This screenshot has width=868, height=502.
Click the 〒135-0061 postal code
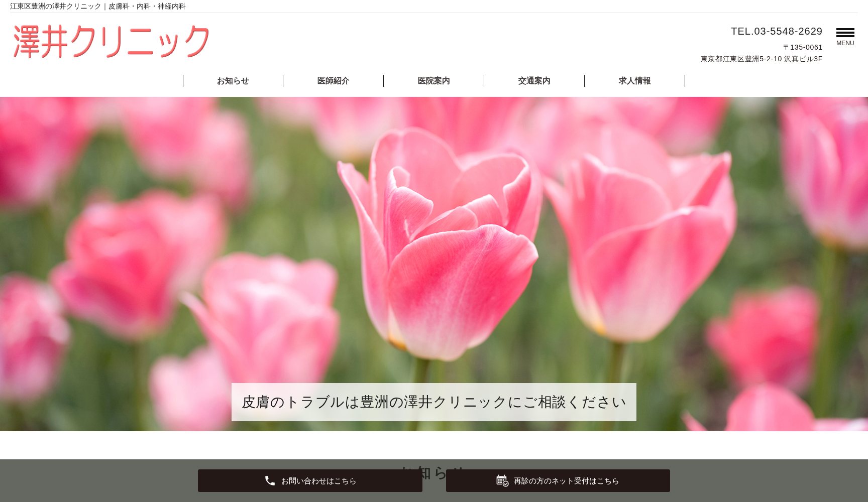click(x=802, y=47)
